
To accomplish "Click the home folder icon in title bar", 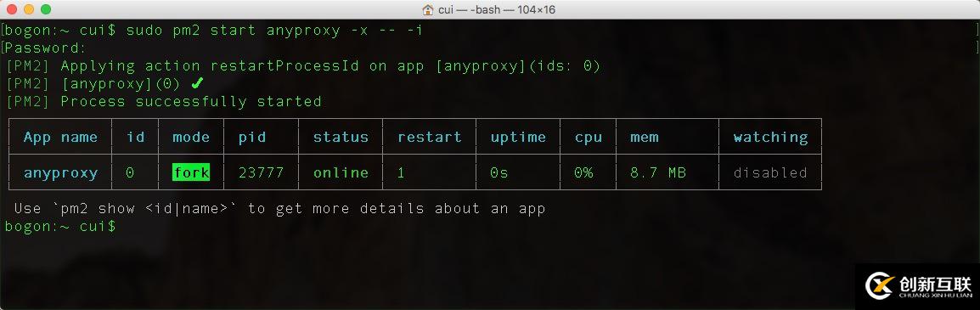I will (x=427, y=10).
